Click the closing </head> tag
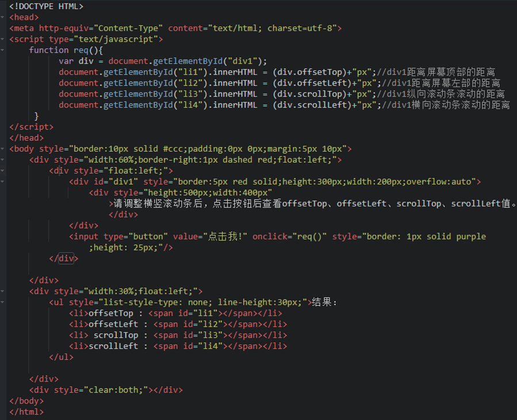Screen dimensions: 517x420 click(26, 138)
